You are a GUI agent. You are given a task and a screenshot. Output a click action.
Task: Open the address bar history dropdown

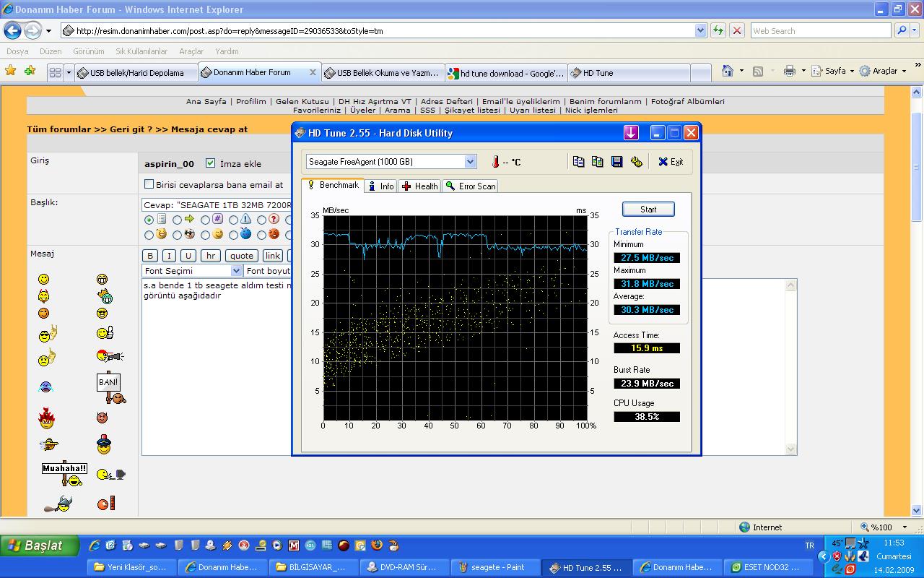pyautogui.click(x=700, y=30)
